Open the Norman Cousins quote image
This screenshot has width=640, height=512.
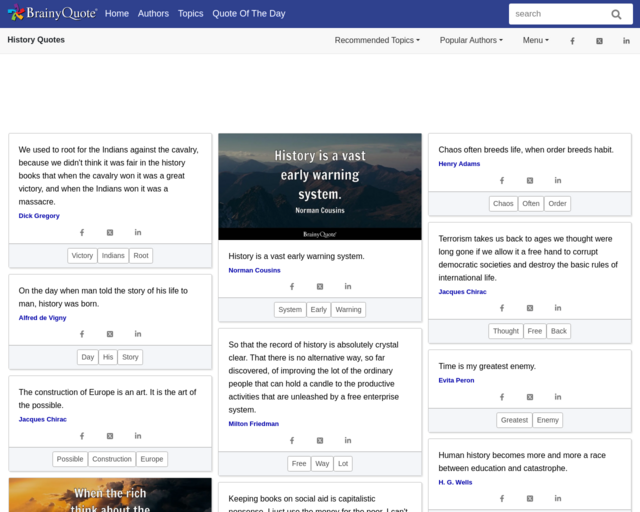click(x=320, y=187)
